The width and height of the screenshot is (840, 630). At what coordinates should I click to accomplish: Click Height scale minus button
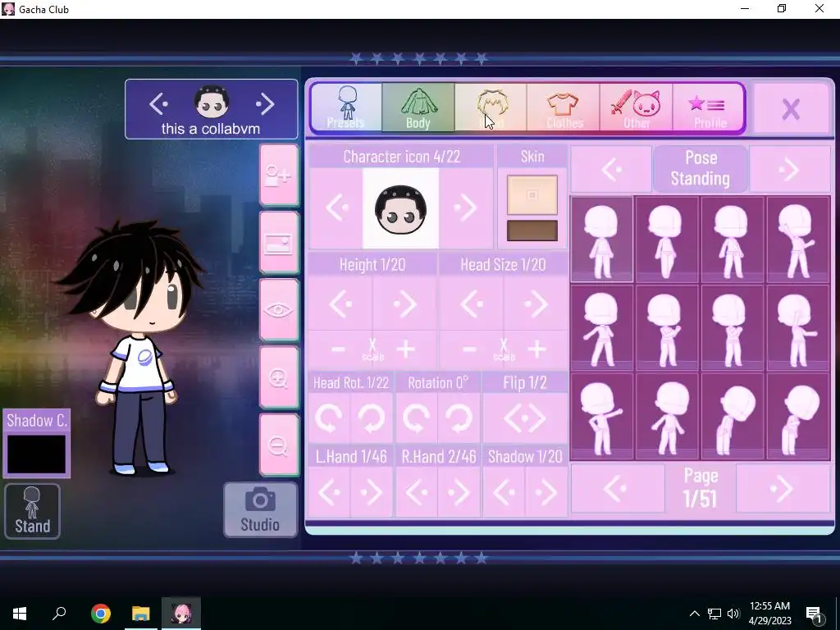(x=338, y=349)
